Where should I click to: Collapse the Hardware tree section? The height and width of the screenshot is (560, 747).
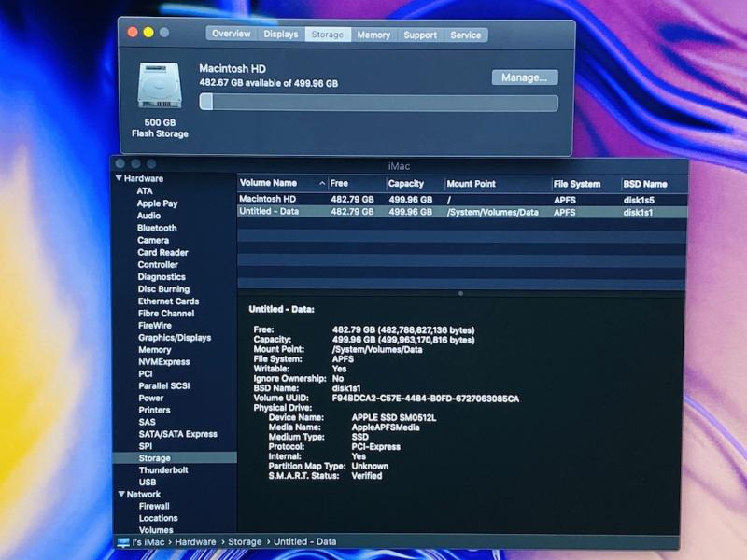click(x=120, y=178)
